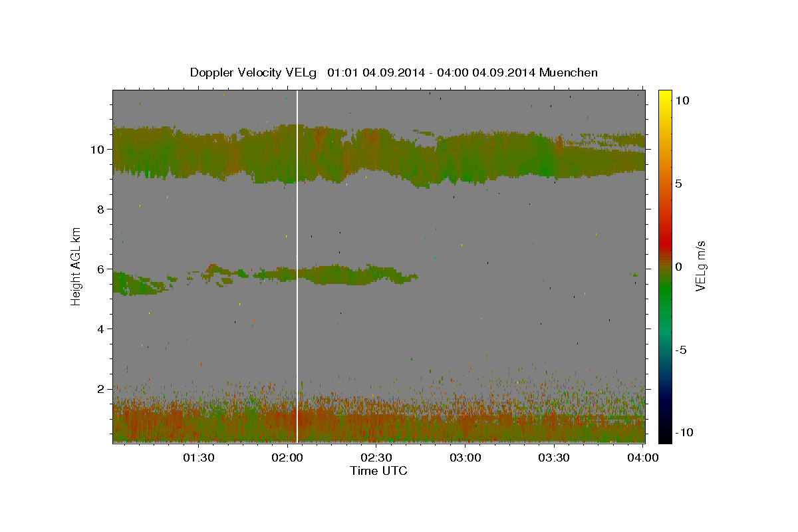Click the height axis label 4
Image resolution: width=798 pixels, height=532 pixels.
point(100,329)
